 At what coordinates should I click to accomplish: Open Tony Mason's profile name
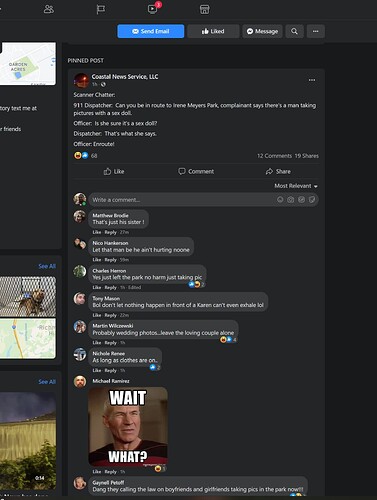(106, 298)
